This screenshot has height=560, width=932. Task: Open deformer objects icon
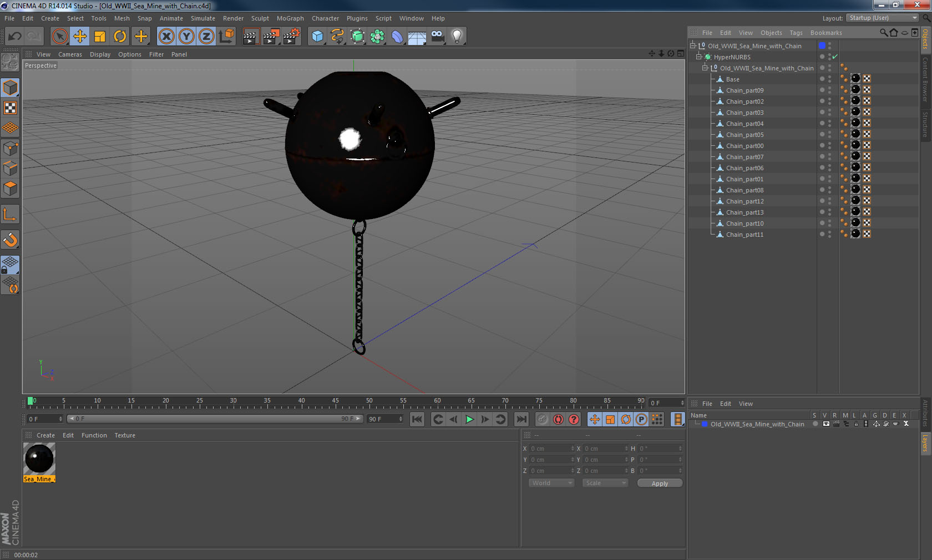tap(397, 37)
